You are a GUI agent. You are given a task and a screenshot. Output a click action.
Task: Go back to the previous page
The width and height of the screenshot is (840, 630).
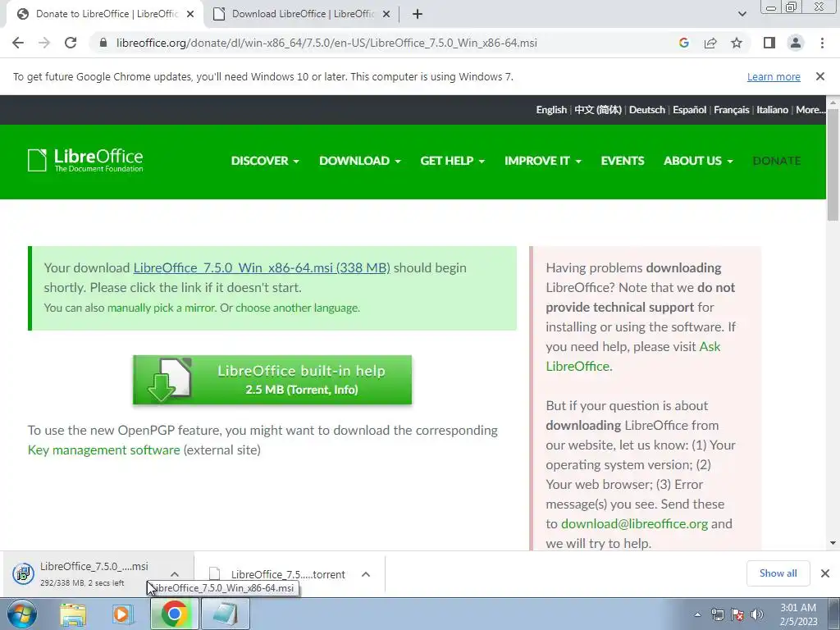tap(18, 43)
